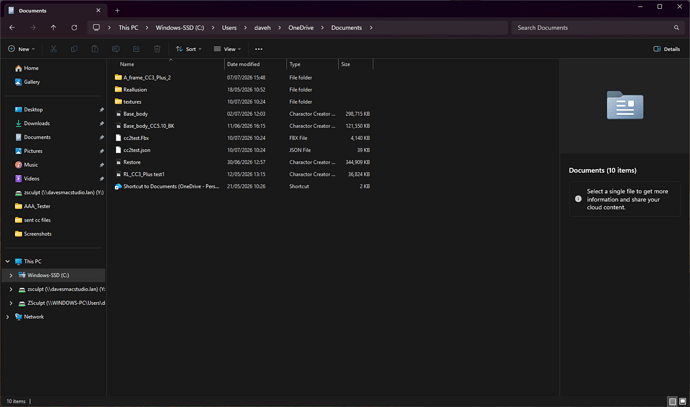
Task: Open the View dropdown menu
Action: [227, 49]
